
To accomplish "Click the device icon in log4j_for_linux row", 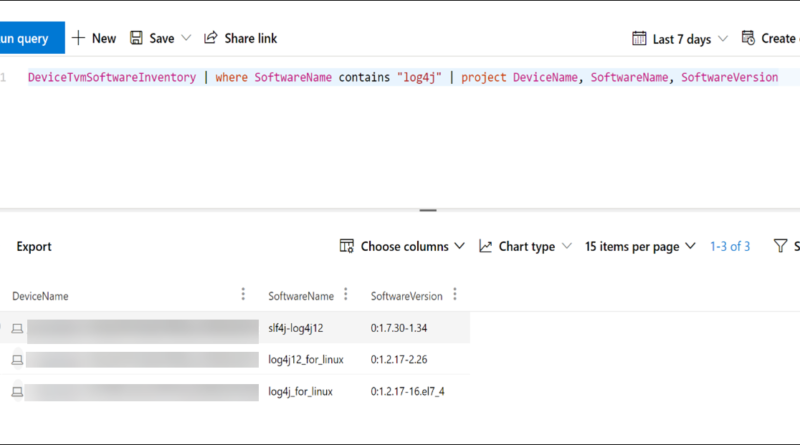I will 17,392.
